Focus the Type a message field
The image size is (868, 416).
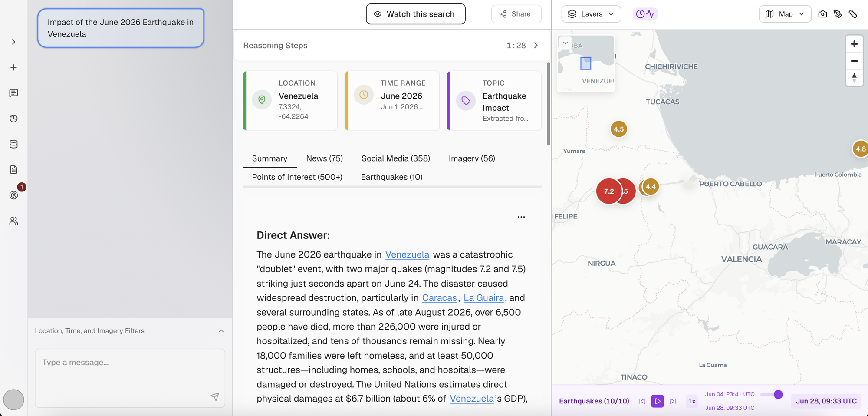(130, 378)
